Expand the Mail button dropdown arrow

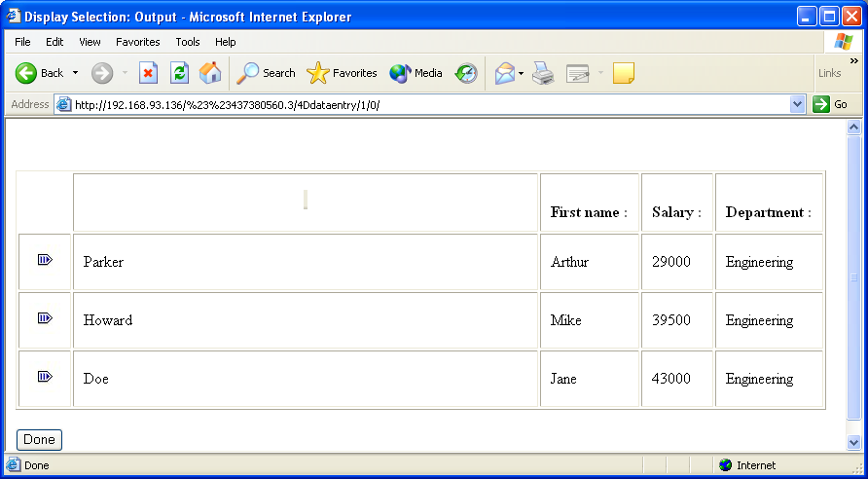521,73
